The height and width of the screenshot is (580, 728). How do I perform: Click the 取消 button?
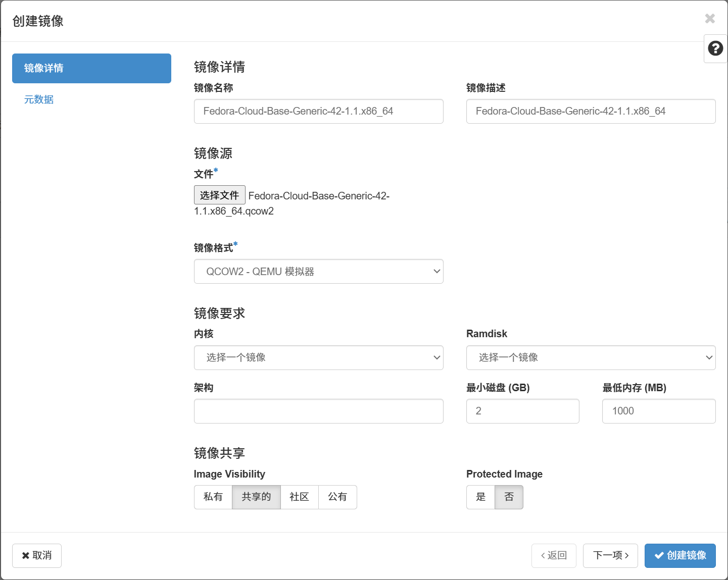(x=37, y=555)
